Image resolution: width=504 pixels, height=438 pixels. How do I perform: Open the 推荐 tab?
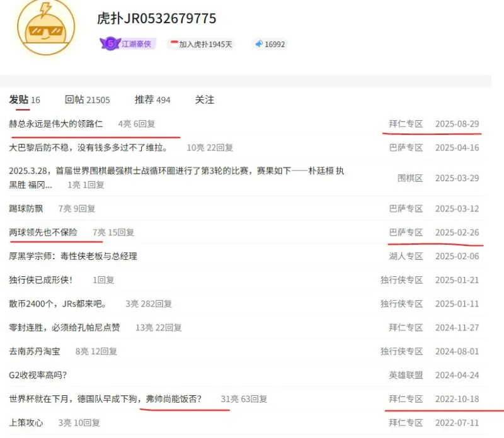click(152, 99)
